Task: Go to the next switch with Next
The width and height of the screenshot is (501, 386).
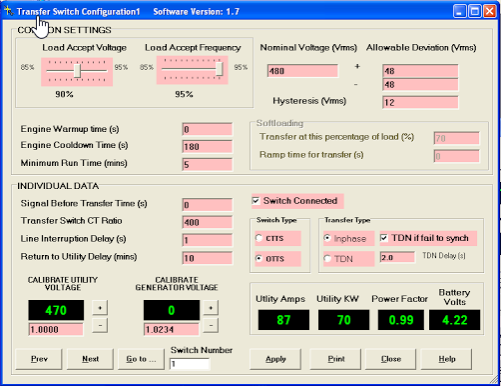Action: point(90,359)
